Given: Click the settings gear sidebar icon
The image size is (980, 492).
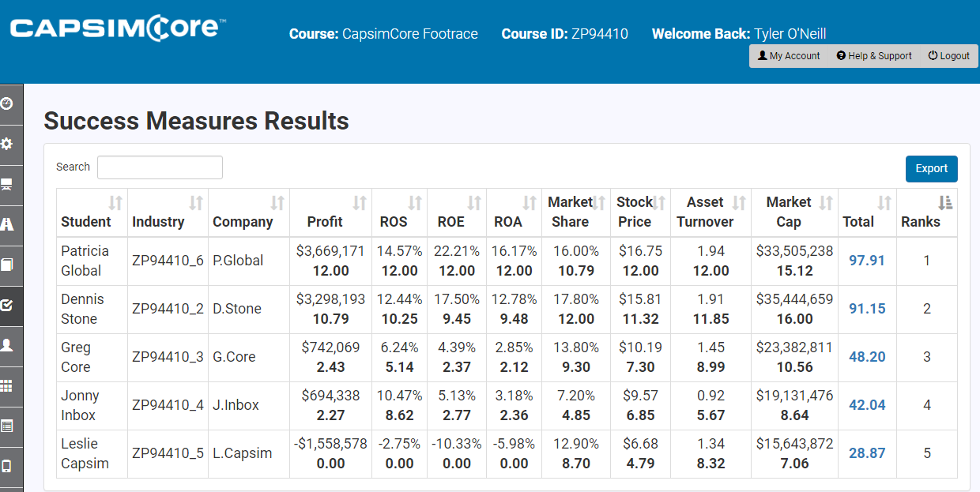Looking at the screenshot, I should pos(7,144).
